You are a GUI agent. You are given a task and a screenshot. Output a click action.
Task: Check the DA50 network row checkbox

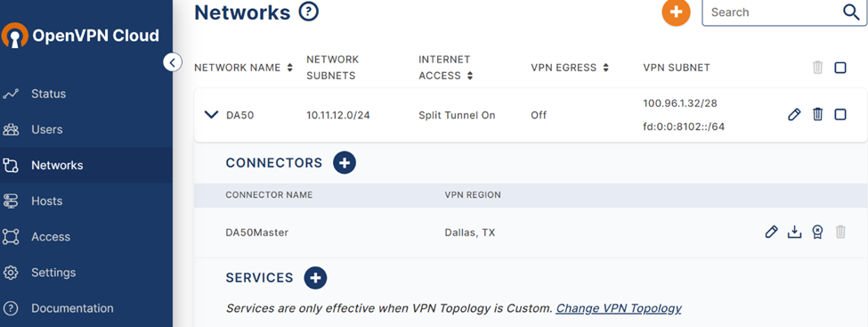pos(840,115)
